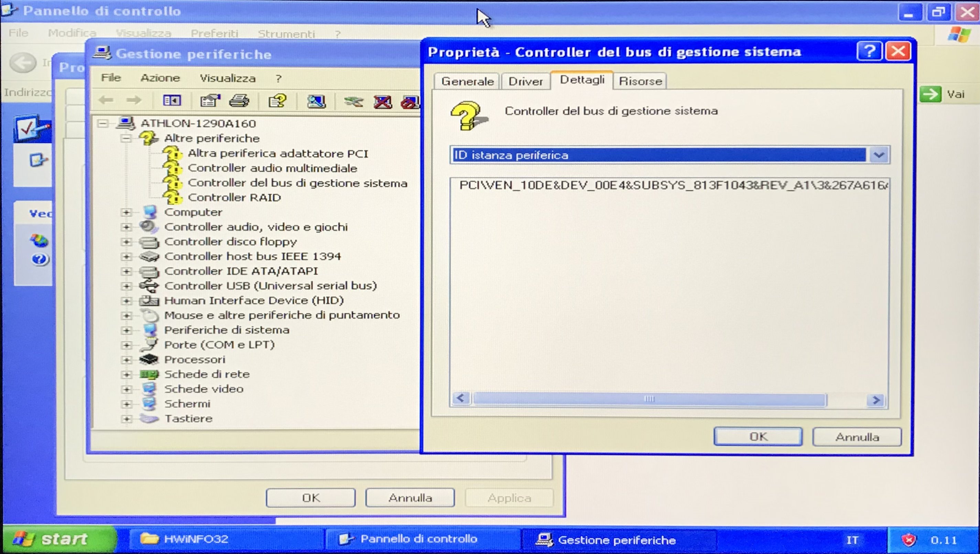Viewport: 980px width, 554px height.
Task: Open HWiNFO32 from the taskbar
Action: 196,539
